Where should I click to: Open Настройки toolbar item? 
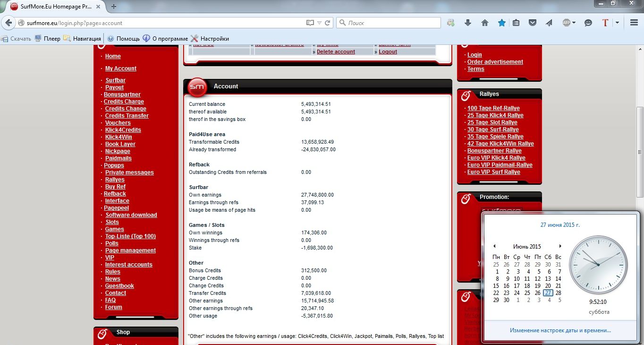coord(210,39)
